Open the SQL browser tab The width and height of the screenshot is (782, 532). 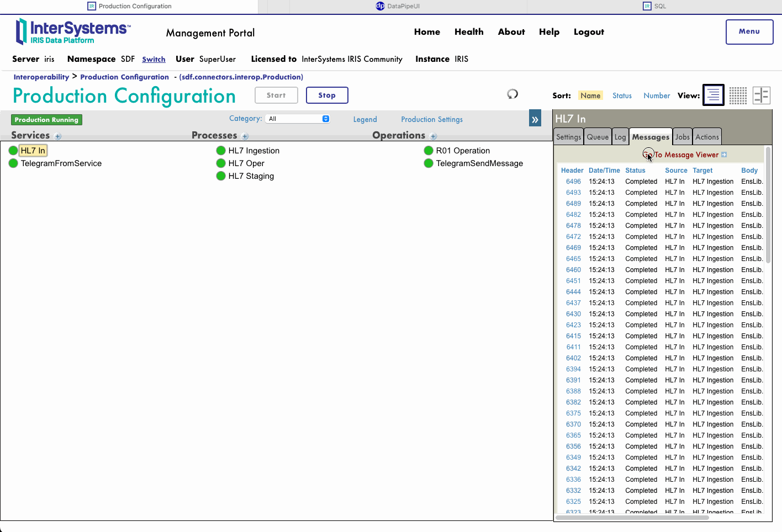coord(654,6)
